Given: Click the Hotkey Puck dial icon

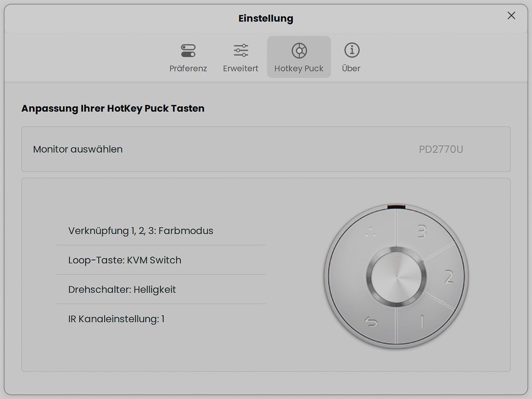Looking at the screenshot, I should [299, 50].
